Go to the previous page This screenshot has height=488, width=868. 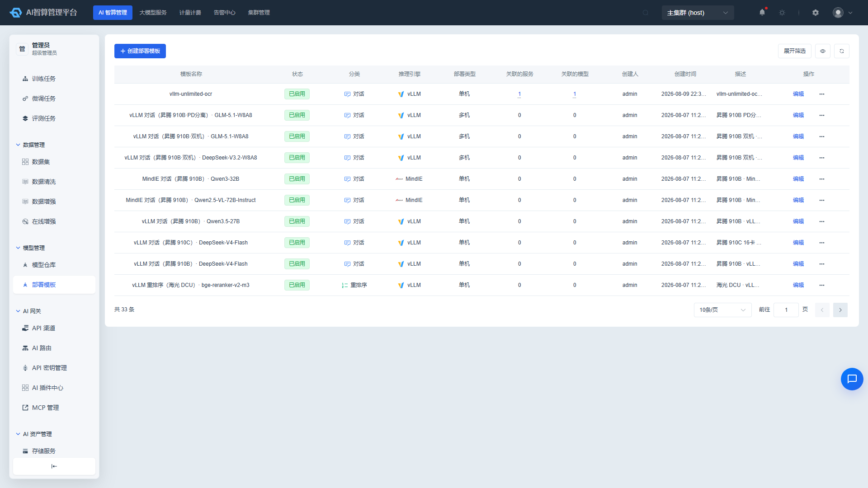click(822, 310)
